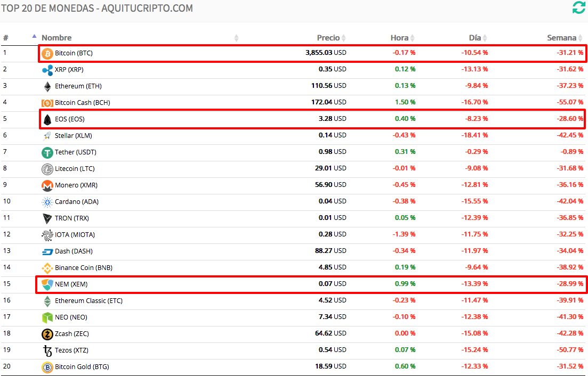Screen dimensions: 588x376
Task: Select the hourly change 1.50 %
Action: tap(405, 102)
